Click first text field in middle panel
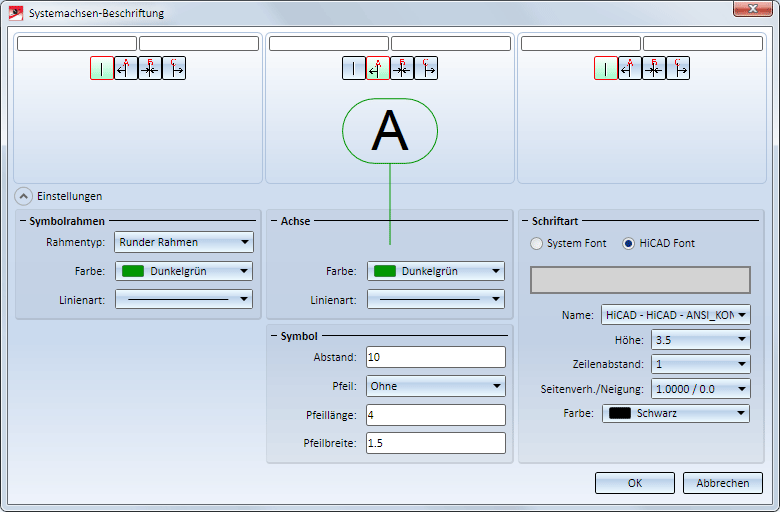The width and height of the screenshot is (780, 512). point(329,43)
